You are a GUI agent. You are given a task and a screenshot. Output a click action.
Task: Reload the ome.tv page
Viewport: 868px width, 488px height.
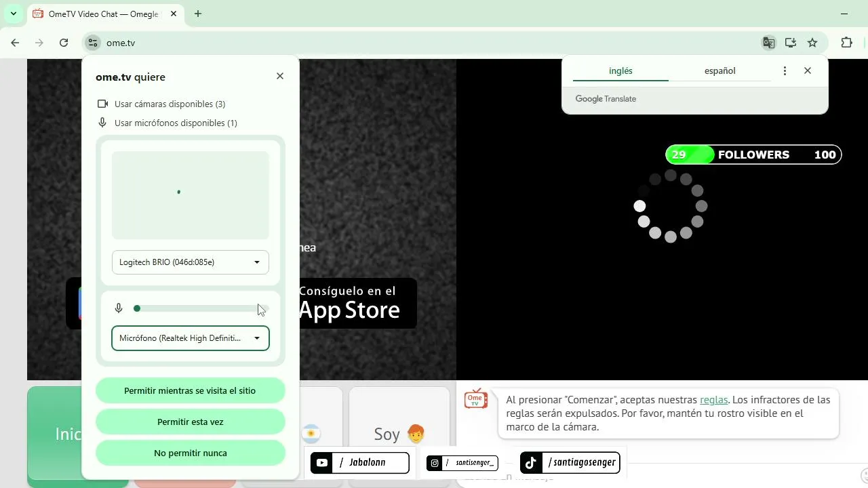pos(64,43)
